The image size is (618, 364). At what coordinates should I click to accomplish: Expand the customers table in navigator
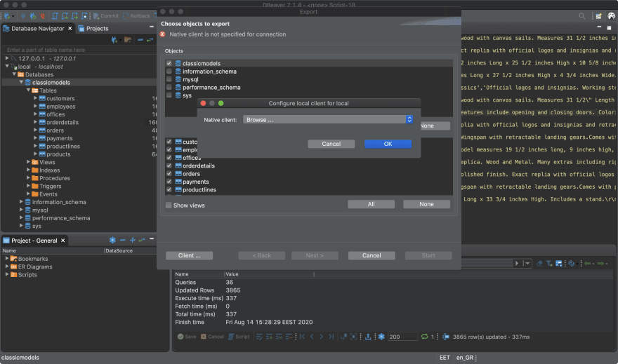pyautogui.click(x=36, y=98)
